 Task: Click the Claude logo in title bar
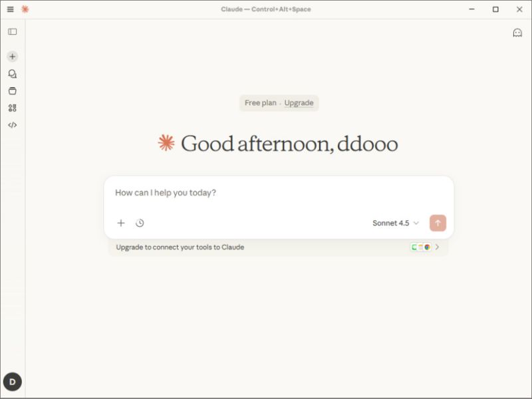coord(25,9)
